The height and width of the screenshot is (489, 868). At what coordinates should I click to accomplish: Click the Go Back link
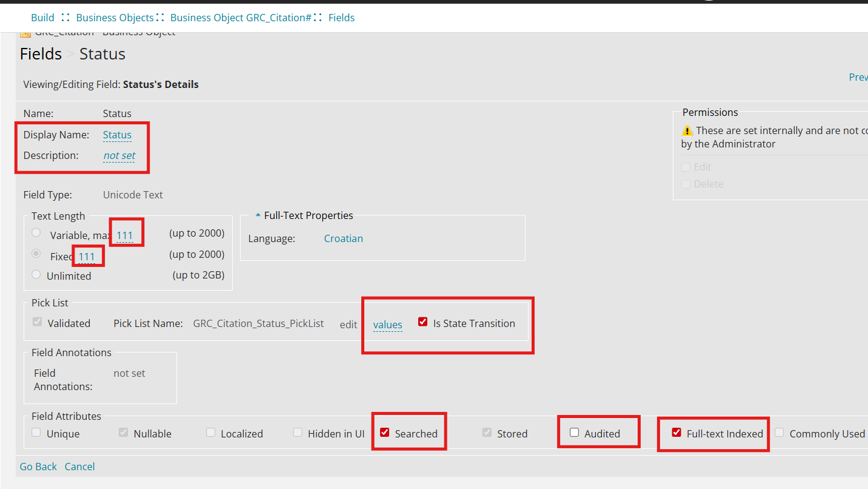click(x=38, y=467)
